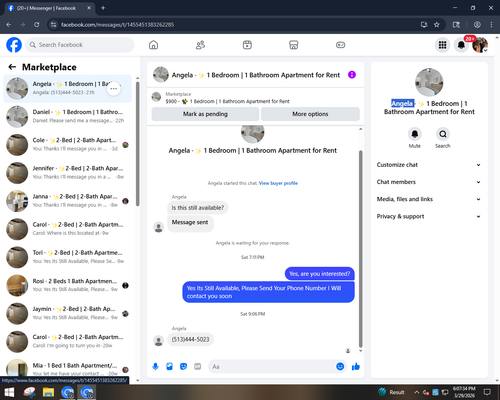Open Jennifer's 2-Bed conversation
Screen dimensions: 500x400
click(67, 173)
